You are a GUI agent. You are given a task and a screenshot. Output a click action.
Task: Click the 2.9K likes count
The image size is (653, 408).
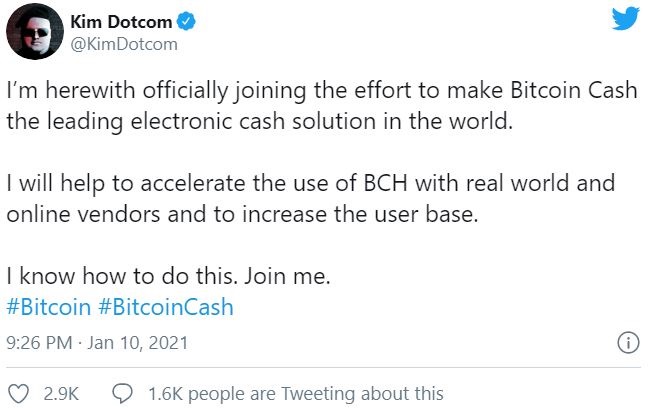62,393
